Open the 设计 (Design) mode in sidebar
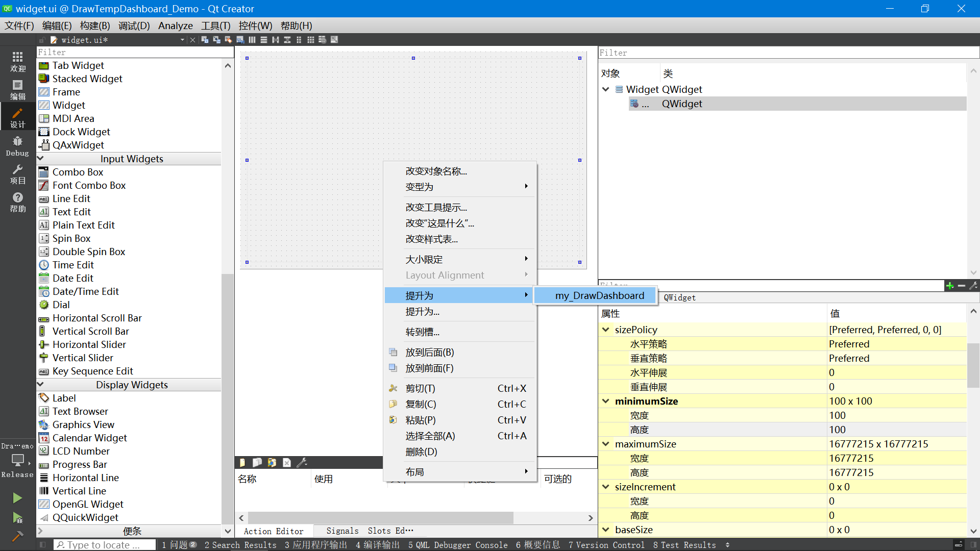Screen dimensions: 980x551 click(17, 116)
